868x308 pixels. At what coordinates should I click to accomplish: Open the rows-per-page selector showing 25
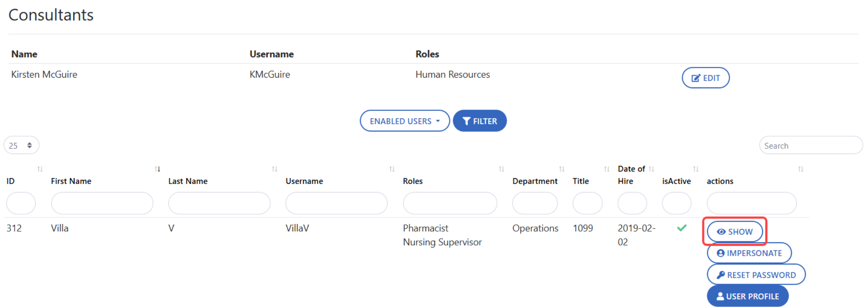[x=21, y=146]
